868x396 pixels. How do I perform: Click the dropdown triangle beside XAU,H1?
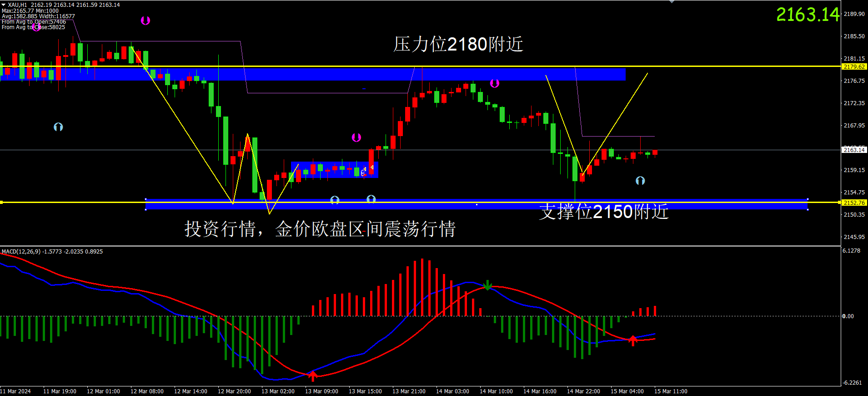(x=4, y=5)
